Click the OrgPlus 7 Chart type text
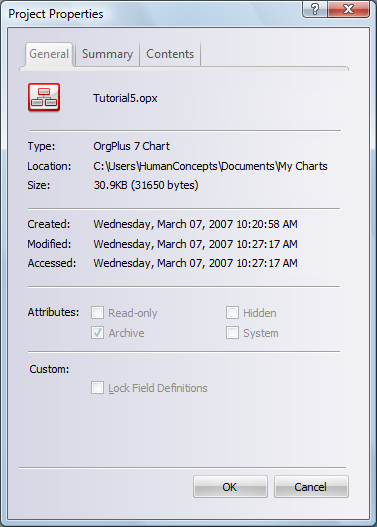The image size is (377, 527). coord(131,146)
